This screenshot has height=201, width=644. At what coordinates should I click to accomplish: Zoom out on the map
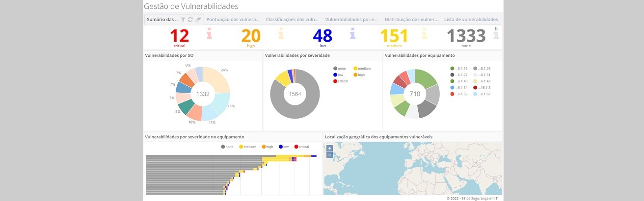[329, 155]
